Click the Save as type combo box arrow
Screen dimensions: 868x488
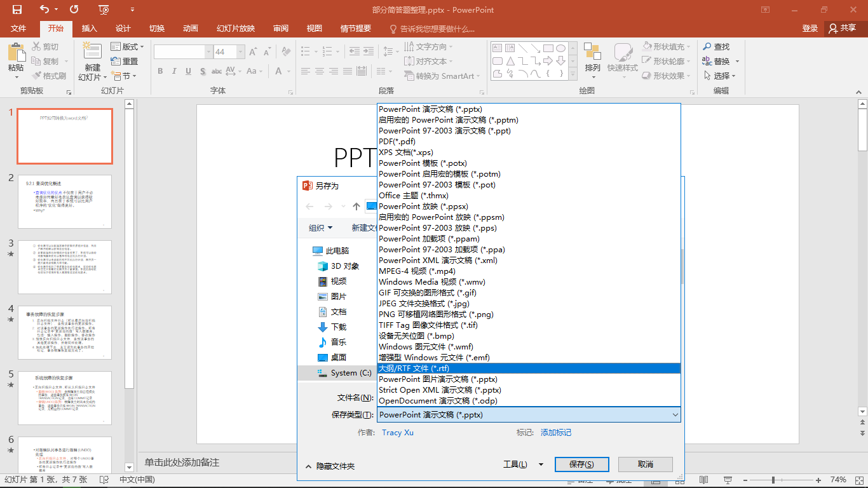point(675,415)
